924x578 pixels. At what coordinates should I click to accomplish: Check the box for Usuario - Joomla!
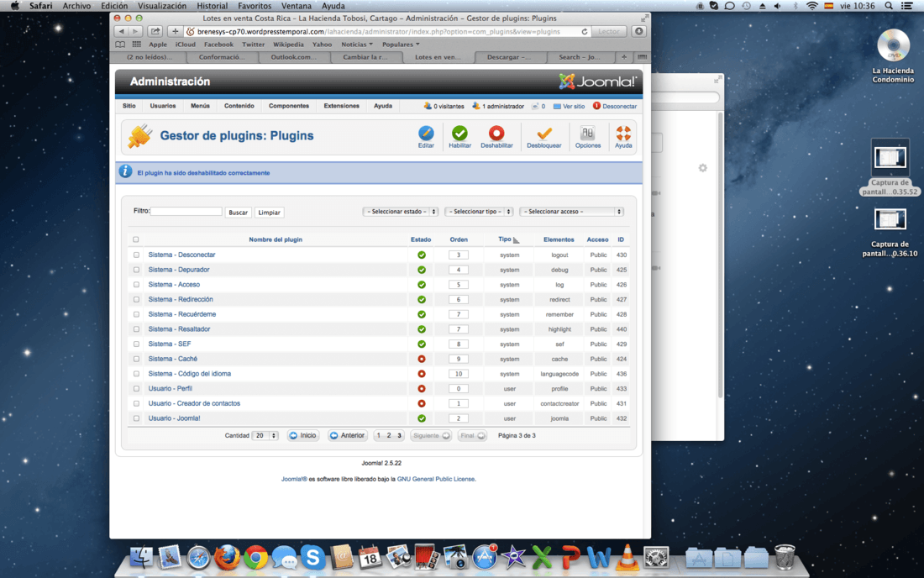pyautogui.click(x=136, y=418)
